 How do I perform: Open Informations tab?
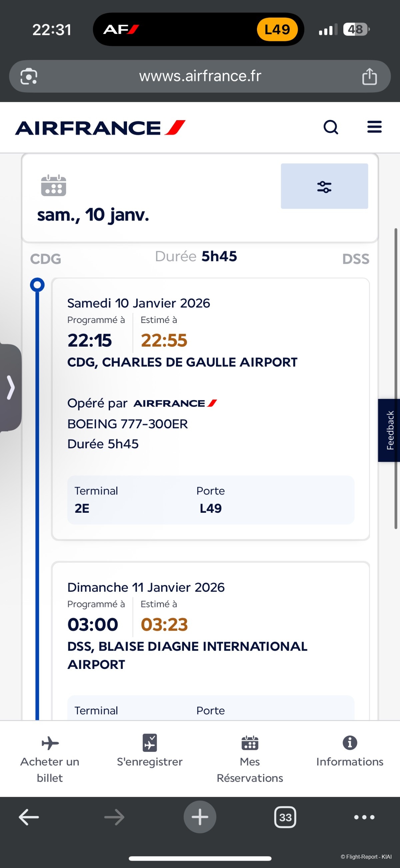point(349,752)
